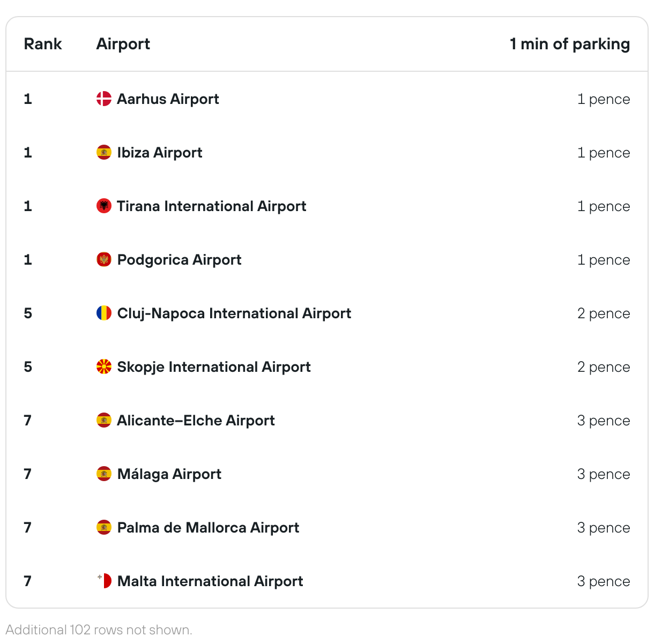Click the 2 pence value for Skopje
The image size is (654, 644).
(x=603, y=367)
